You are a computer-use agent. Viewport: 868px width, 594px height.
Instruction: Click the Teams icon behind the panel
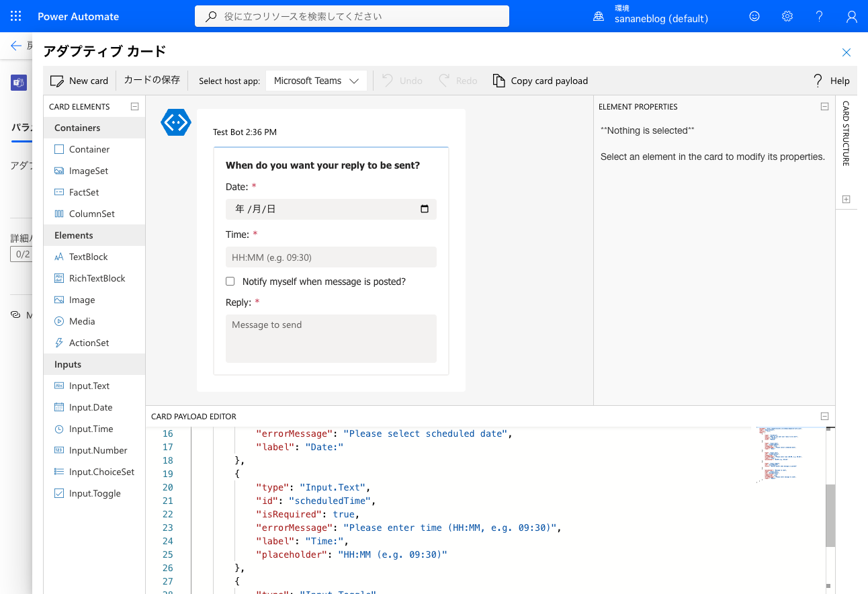click(18, 83)
